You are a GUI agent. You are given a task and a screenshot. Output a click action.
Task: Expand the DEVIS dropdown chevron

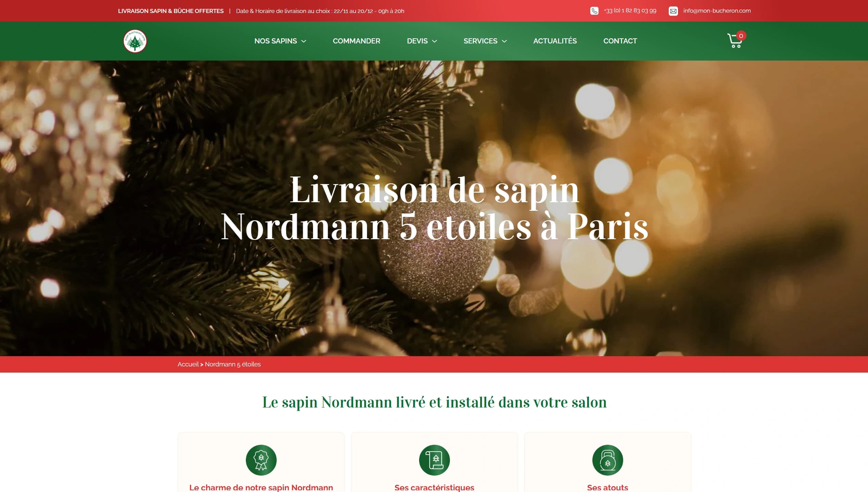pyautogui.click(x=435, y=41)
